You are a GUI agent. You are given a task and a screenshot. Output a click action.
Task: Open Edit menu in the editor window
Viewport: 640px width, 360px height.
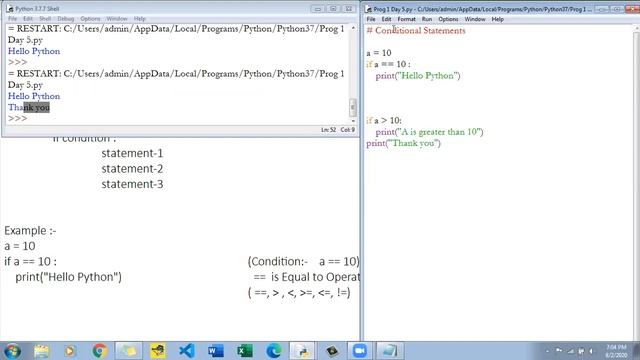pyautogui.click(x=387, y=19)
